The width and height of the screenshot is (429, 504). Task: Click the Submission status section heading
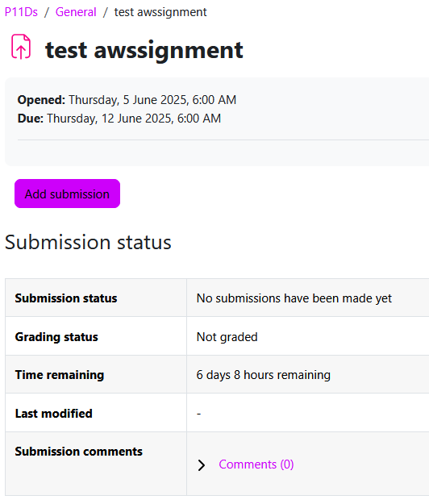pos(88,242)
